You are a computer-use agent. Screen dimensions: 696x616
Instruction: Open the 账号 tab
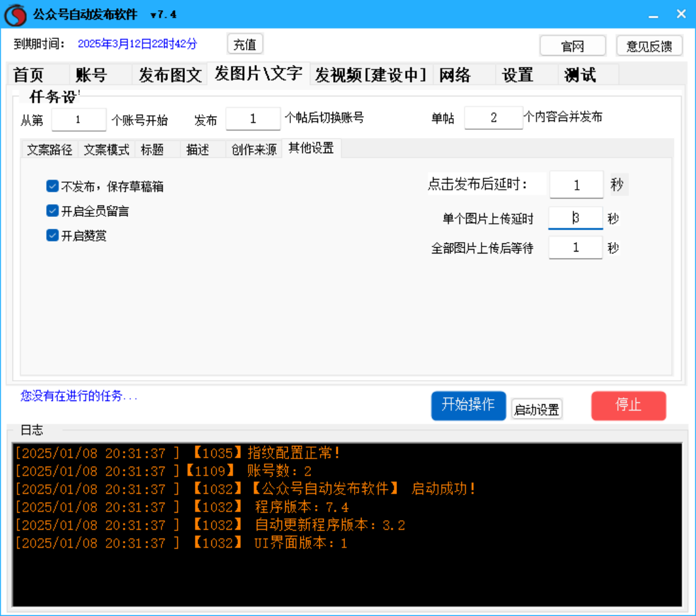coord(101,74)
